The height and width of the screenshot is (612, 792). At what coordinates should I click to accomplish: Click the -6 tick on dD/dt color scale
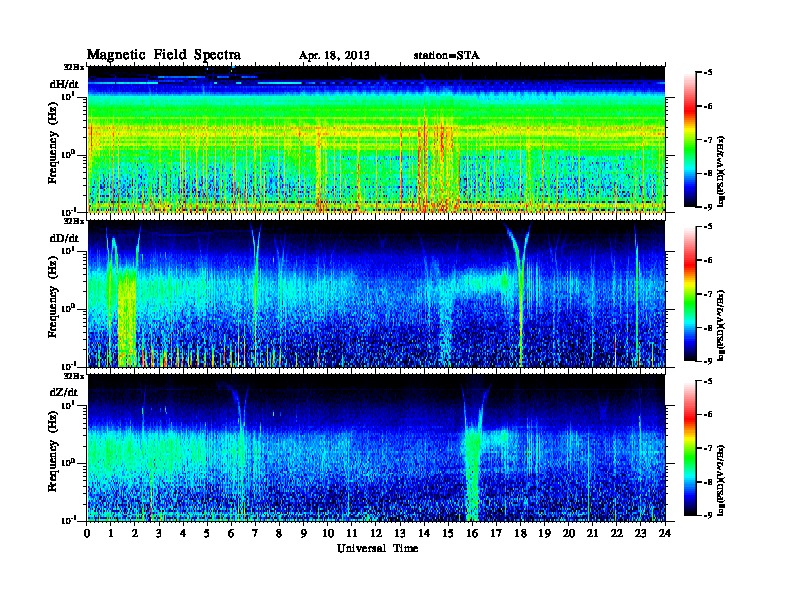708,260
